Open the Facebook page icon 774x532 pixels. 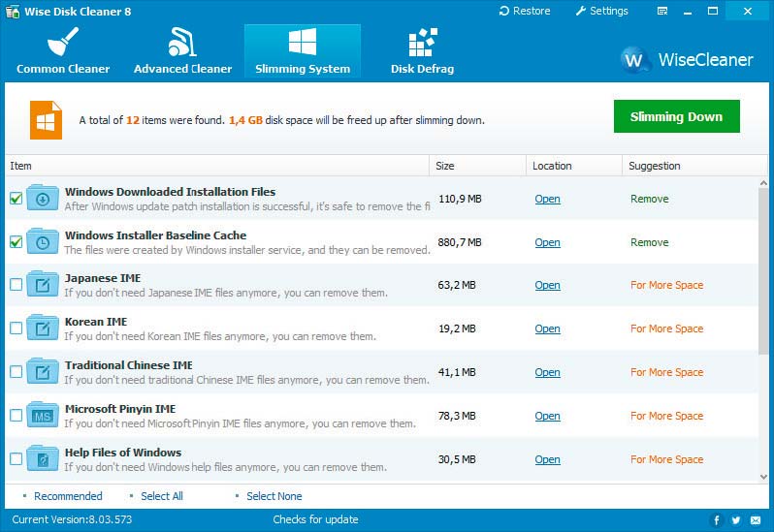pyautogui.click(x=717, y=519)
